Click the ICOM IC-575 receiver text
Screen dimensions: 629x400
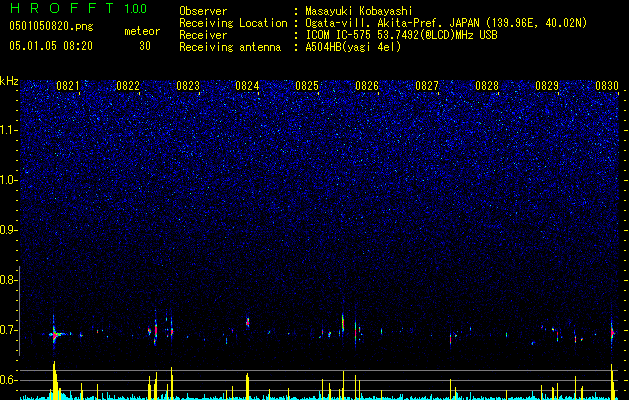(401, 35)
